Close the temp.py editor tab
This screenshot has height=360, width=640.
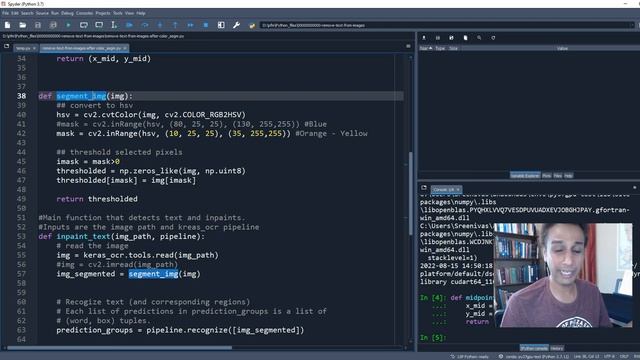coord(34,48)
